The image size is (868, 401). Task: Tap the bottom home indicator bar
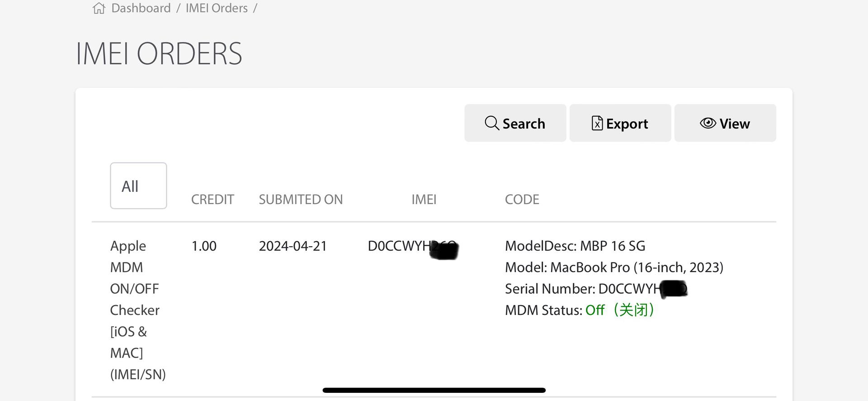point(434,390)
